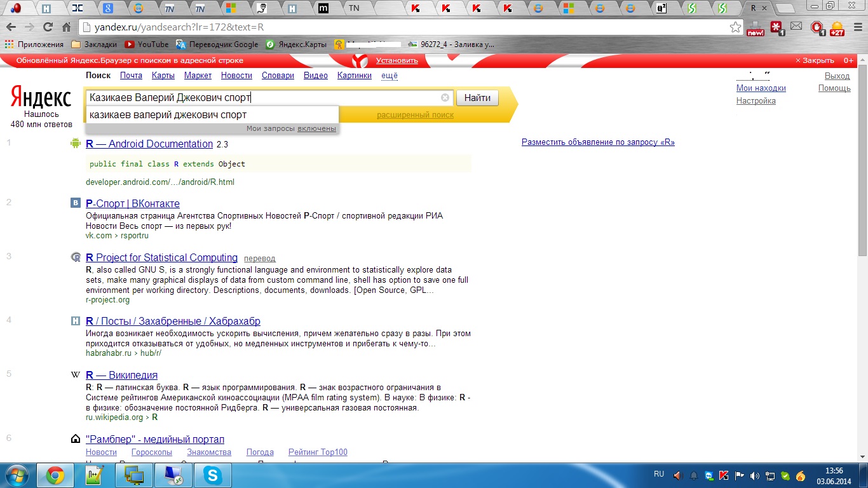Open the Настройка settings link
Screen dimensions: 868x488
pos(756,100)
